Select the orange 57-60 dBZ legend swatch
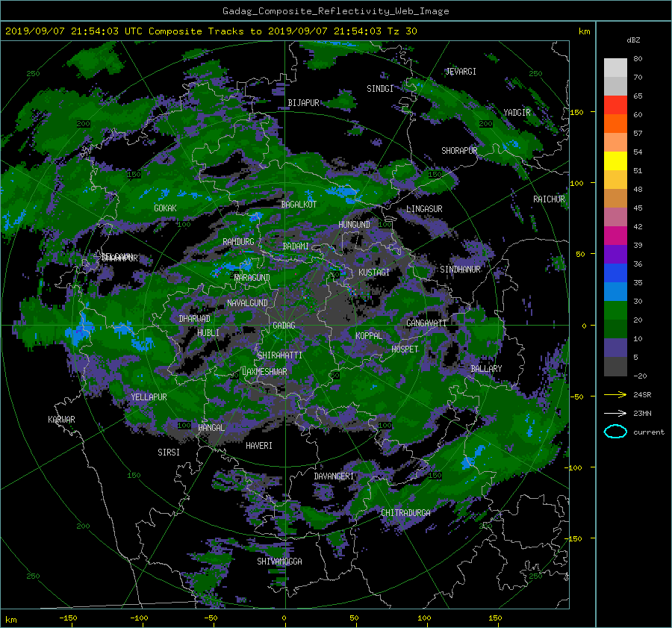Viewport: 672px width, 628px height. pyautogui.click(x=615, y=124)
